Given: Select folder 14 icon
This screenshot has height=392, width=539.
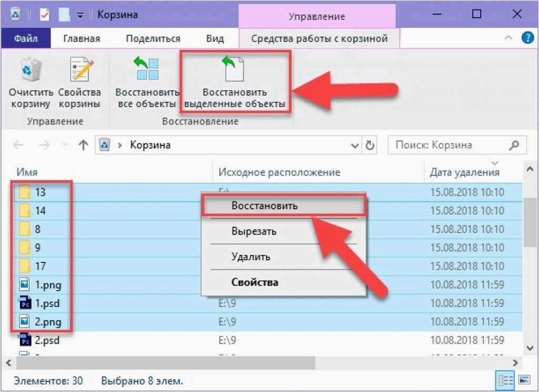Looking at the screenshot, I should click(x=24, y=210).
